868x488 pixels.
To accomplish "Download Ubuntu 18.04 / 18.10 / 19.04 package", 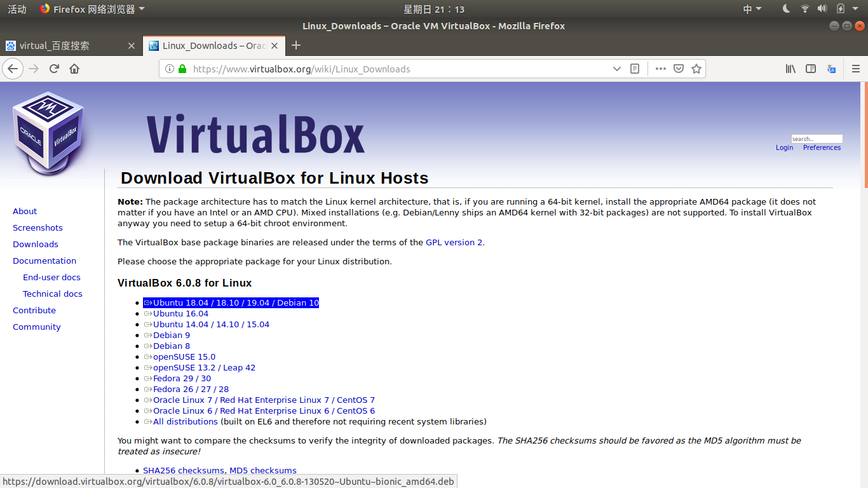I will pos(231,303).
